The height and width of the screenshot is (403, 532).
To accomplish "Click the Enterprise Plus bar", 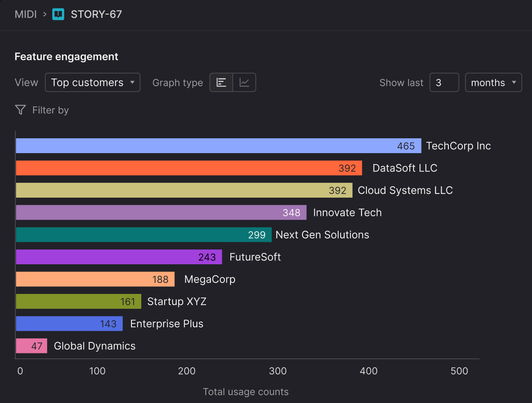I will 69,324.
